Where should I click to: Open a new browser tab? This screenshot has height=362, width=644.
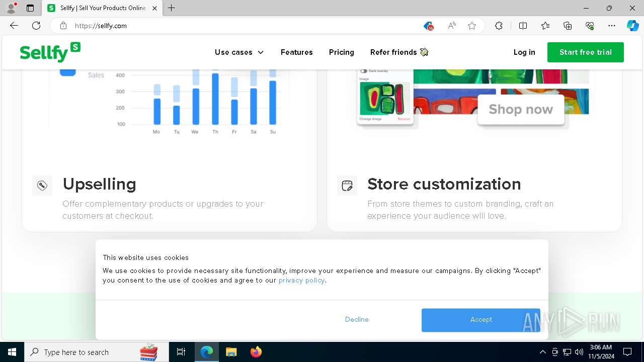[x=172, y=8]
